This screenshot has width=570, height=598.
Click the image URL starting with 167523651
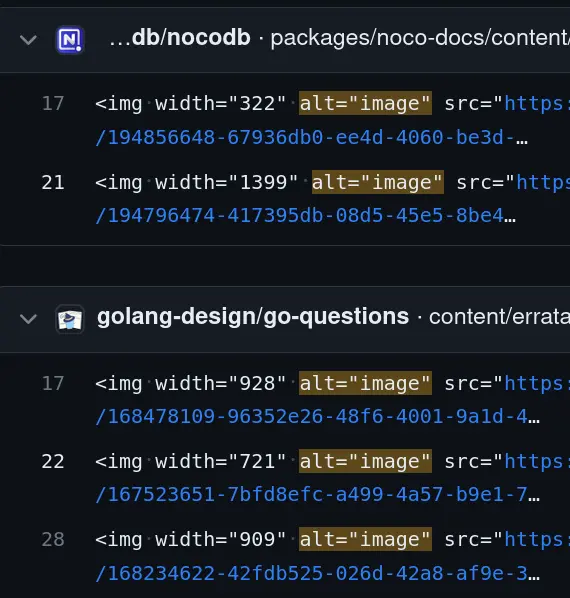tap(317, 494)
